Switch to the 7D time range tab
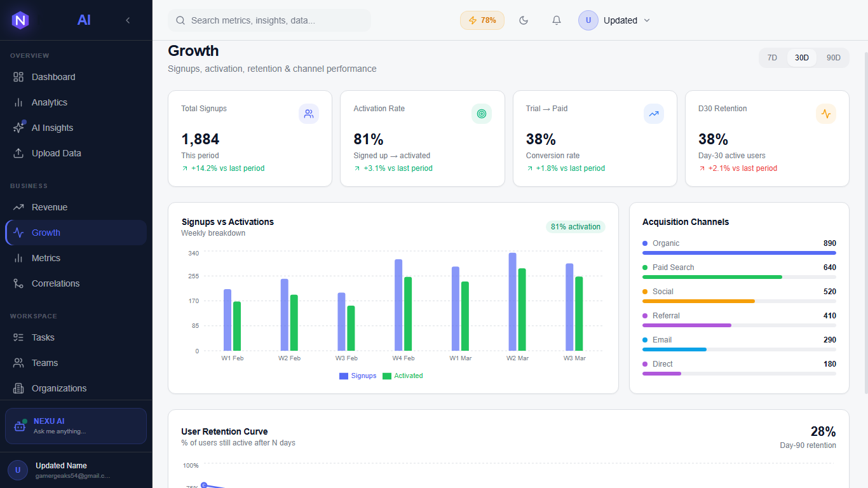 pos(772,57)
